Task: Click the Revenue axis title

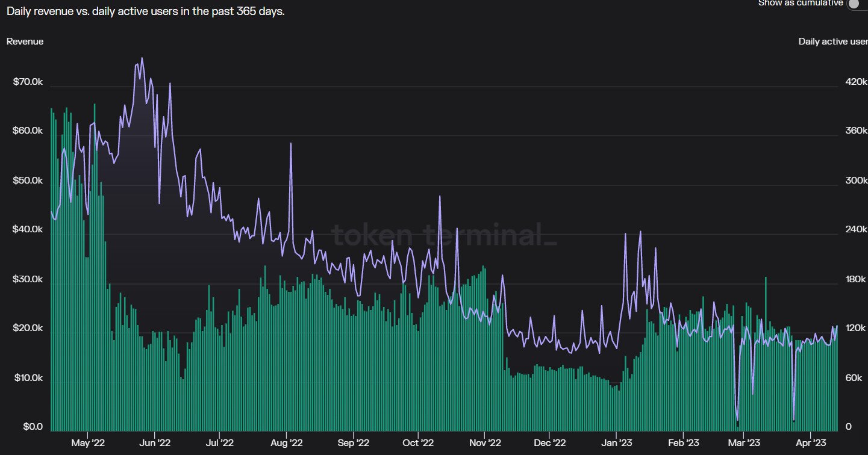Action: pyautogui.click(x=25, y=42)
